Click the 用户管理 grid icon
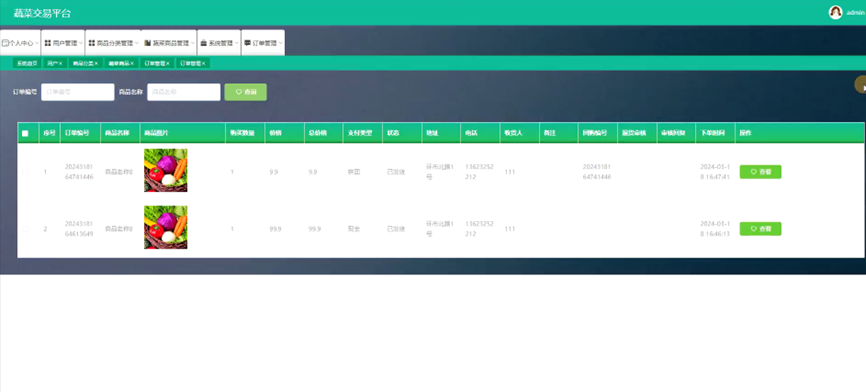The image size is (866, 392). [47, 43]
